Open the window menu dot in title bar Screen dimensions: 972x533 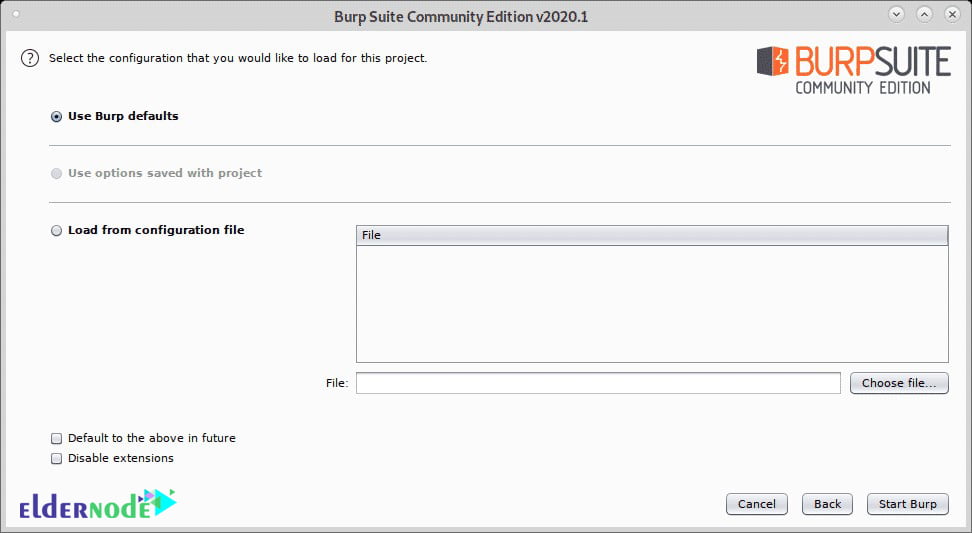tap(16, 14)
